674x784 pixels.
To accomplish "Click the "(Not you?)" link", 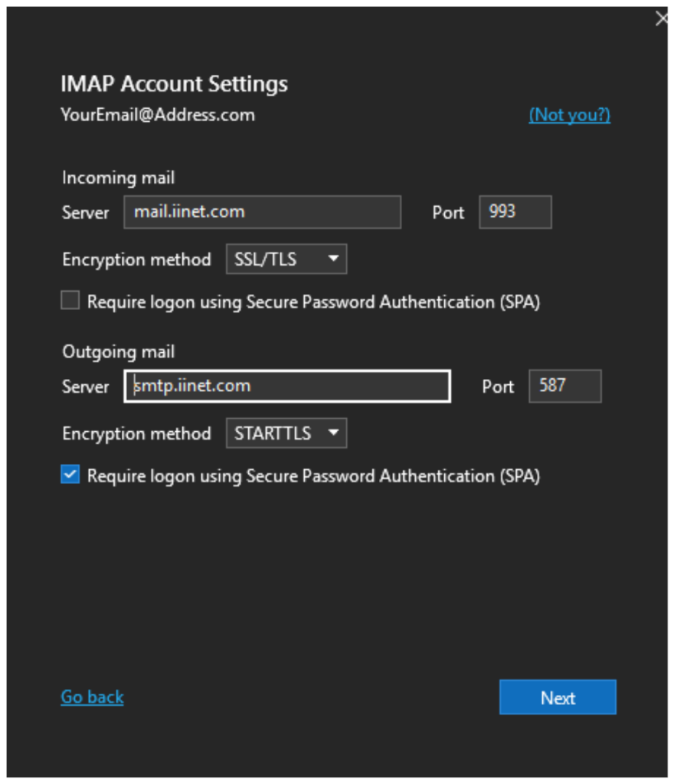I will pyautogui.click(x=569, y=115).
